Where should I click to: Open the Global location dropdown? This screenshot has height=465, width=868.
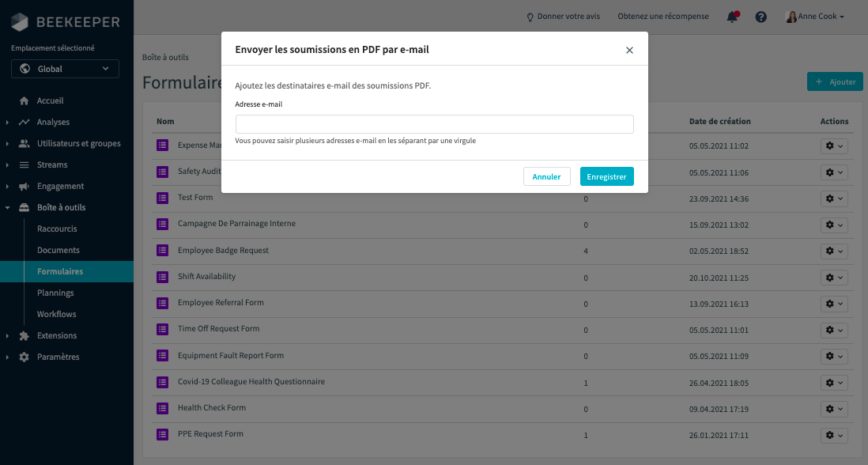66,69
